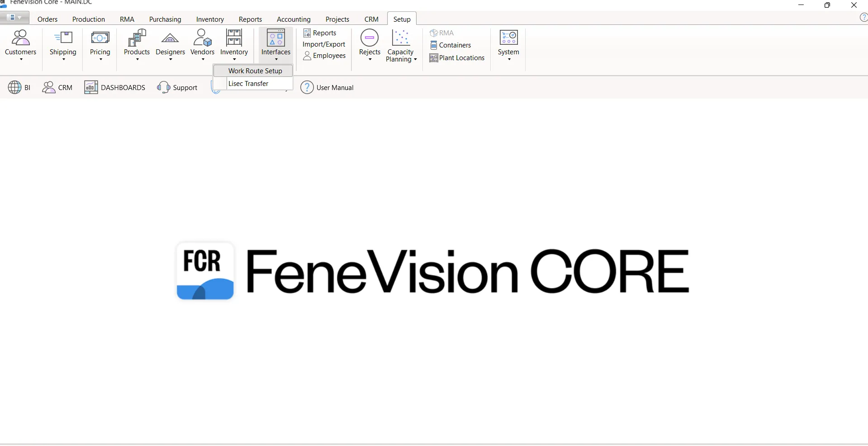Restore down the FeneVision Core window
Screen dimensions: 868x446
pyautogui.click(x=827, y=5)
